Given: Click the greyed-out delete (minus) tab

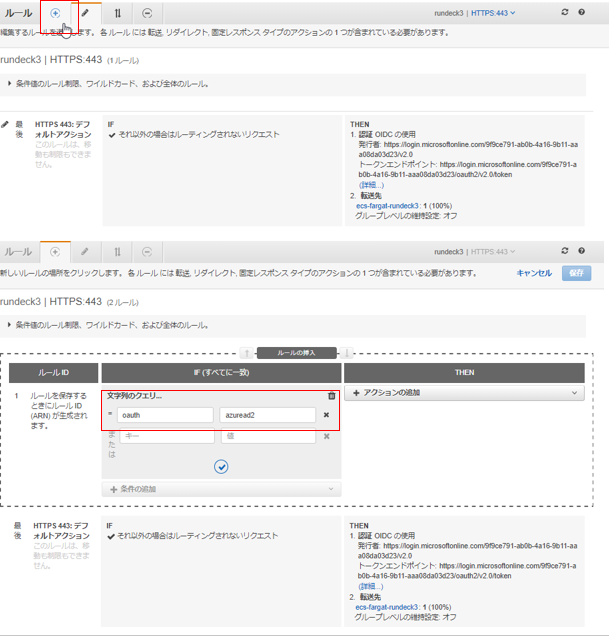Looking at the screenshot, I should click(147, 252).
